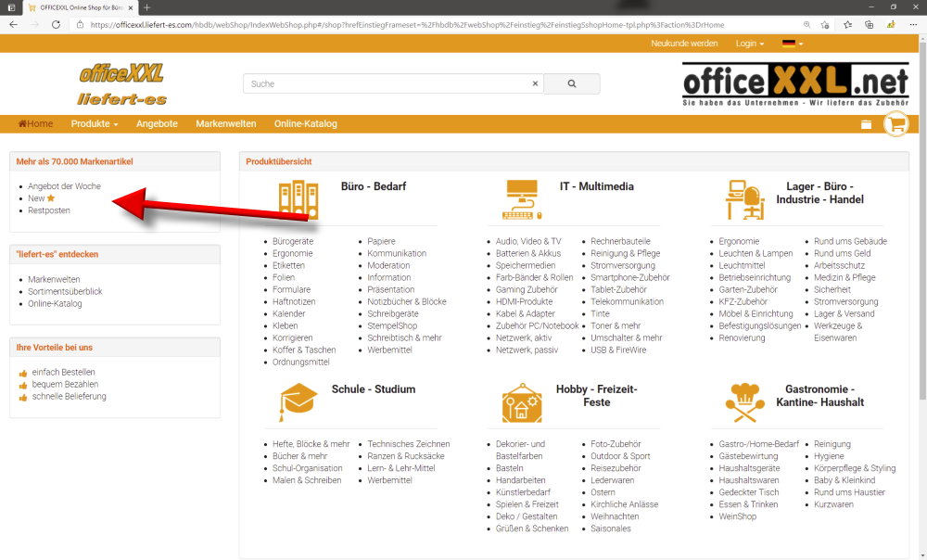Screen dimensions: 927x560
Task: Open the Schreibgeräte category
Action: [392, 314]
